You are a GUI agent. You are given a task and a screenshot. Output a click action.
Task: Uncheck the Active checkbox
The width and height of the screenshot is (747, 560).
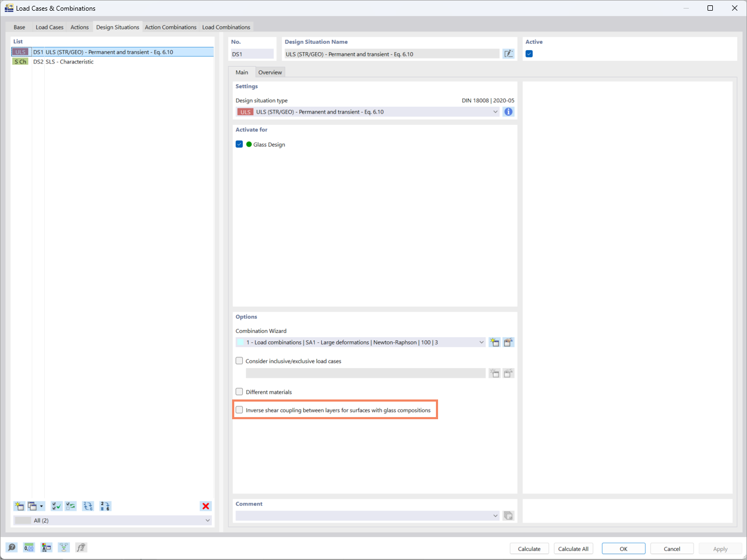529,53
